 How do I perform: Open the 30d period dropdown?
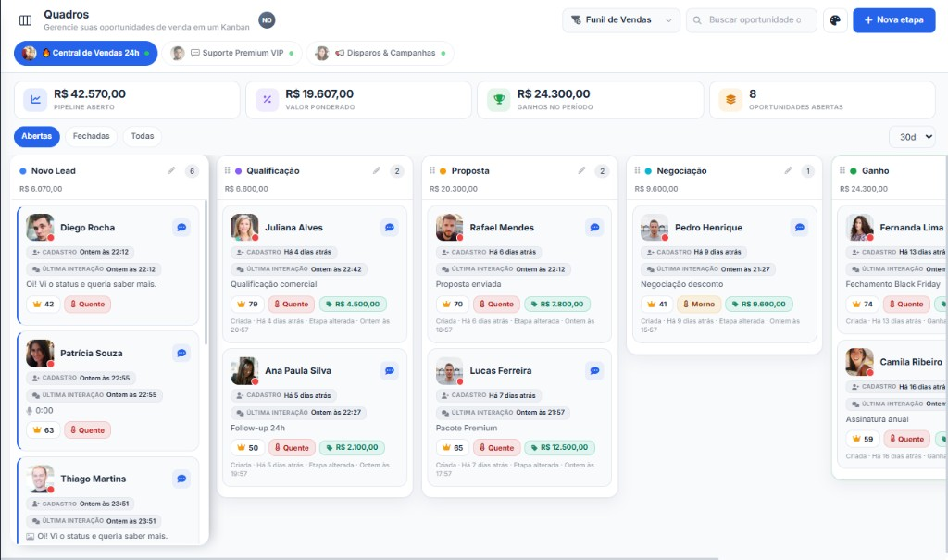912,137
